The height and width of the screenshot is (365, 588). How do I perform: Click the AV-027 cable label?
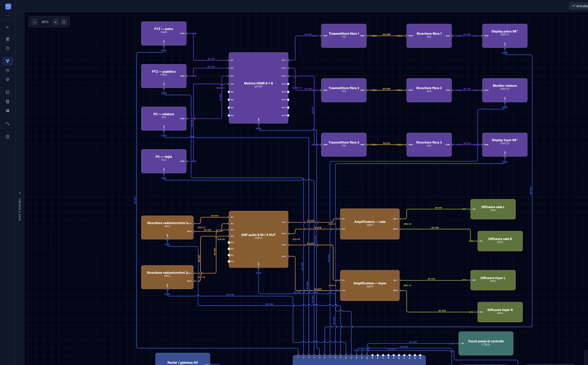pyautogui.click(x=135, y=200)
